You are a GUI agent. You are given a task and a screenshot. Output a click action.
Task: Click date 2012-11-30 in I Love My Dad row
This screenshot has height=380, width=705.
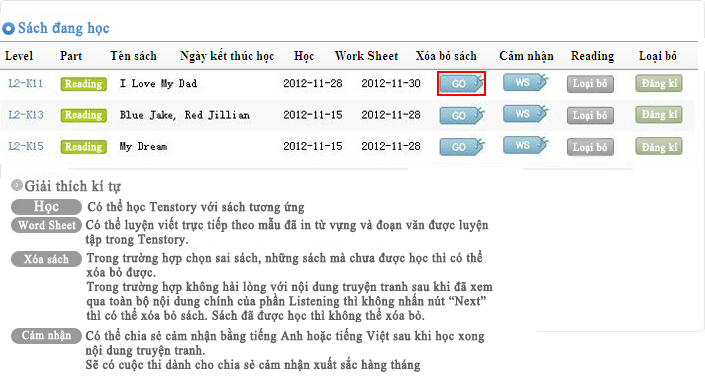click(x=391, y=83)
